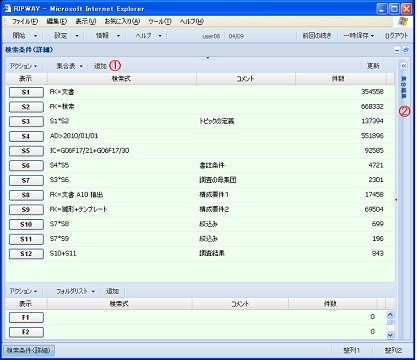The image size is (417, 360).
Task: Click upper table 検索式 column header
Action: [x=122, y=79]
